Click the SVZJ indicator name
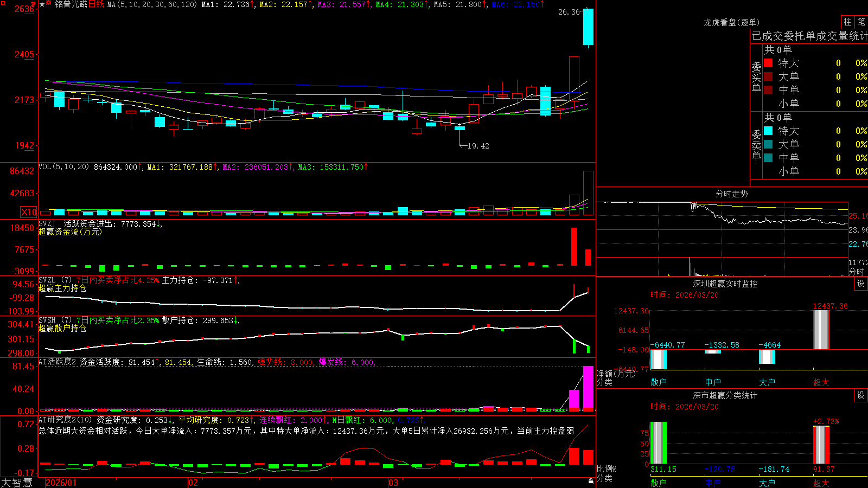This screenshot has height=488, width=868. [x=47, y=223]
